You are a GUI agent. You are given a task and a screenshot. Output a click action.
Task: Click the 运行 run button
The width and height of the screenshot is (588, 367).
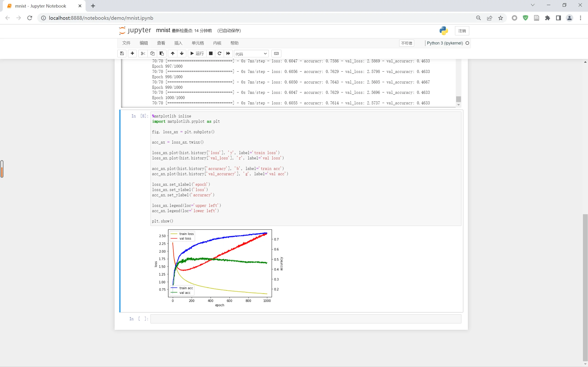(197, 53)
